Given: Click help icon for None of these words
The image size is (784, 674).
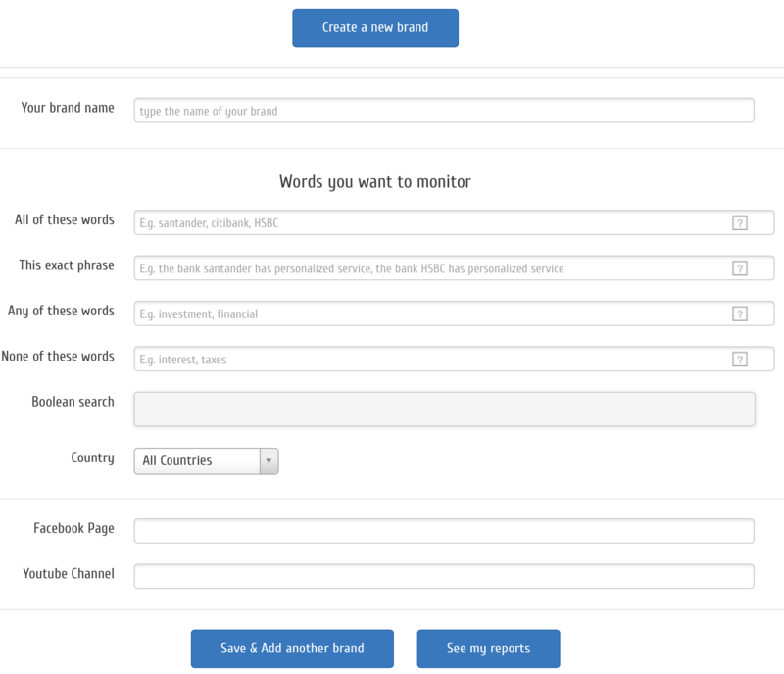Looking at the screenshot, I should tap(740, 360).
